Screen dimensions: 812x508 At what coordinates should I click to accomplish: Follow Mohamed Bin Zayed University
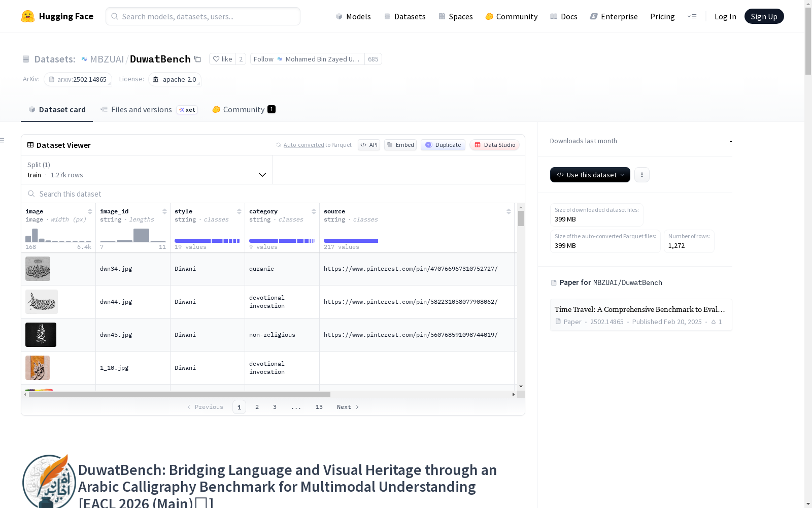point(307,59)
